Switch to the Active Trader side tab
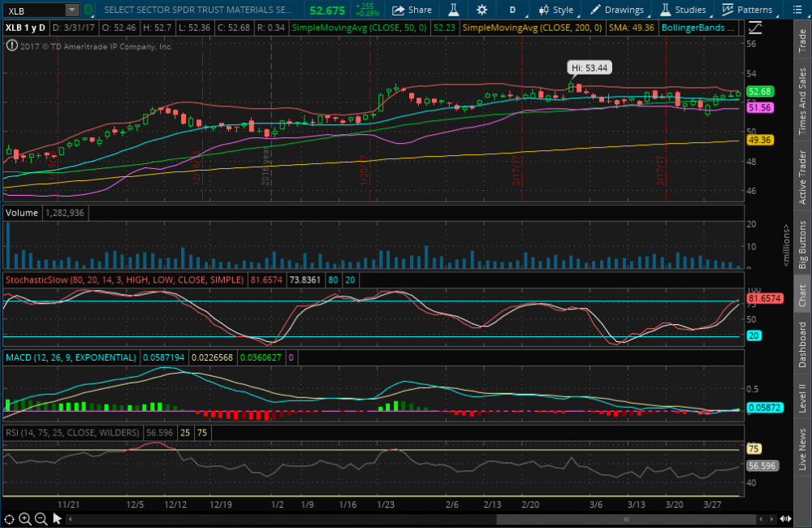 point(802,177)
